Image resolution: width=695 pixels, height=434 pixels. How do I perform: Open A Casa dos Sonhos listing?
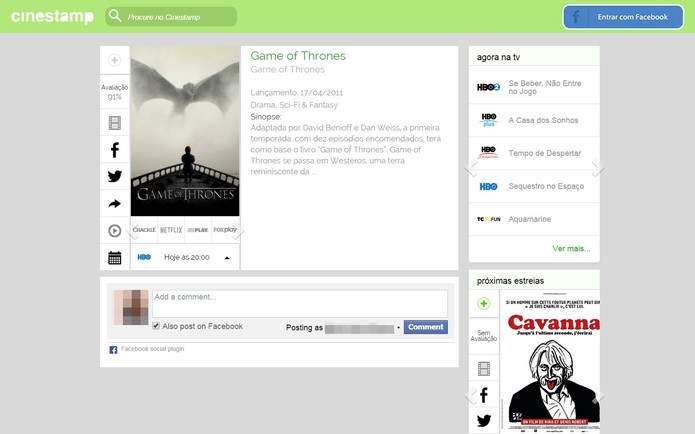(543, 120)
